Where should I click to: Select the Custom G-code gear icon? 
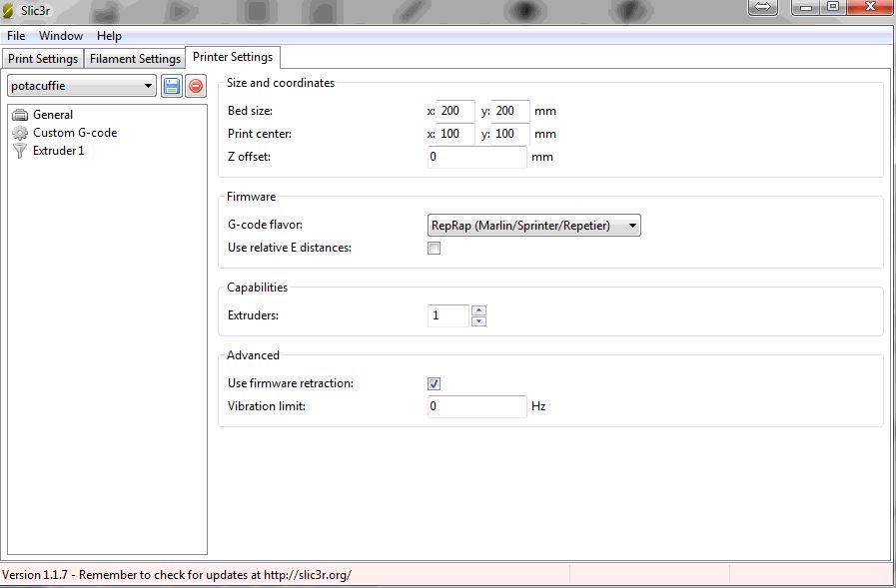point(20,133)
